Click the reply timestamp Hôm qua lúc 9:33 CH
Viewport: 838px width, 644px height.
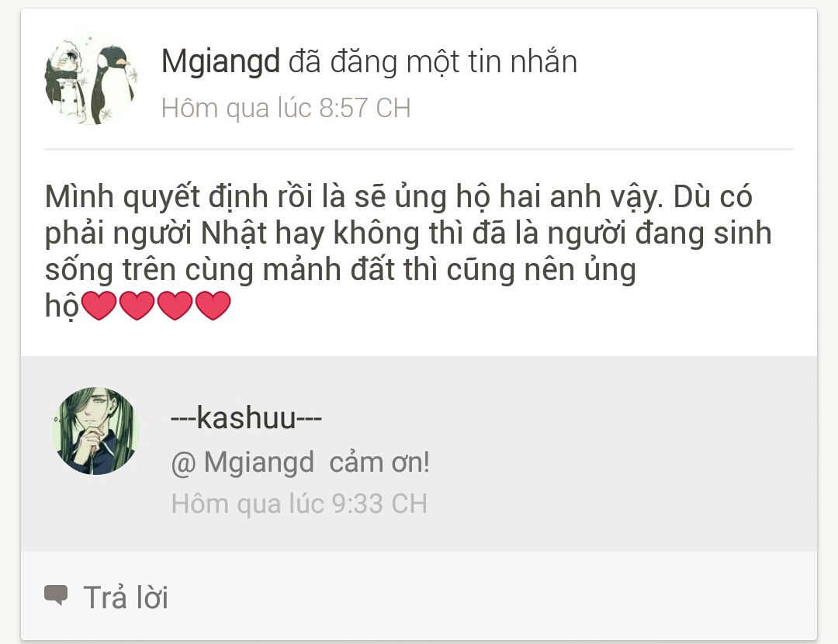tap(300, 504)
